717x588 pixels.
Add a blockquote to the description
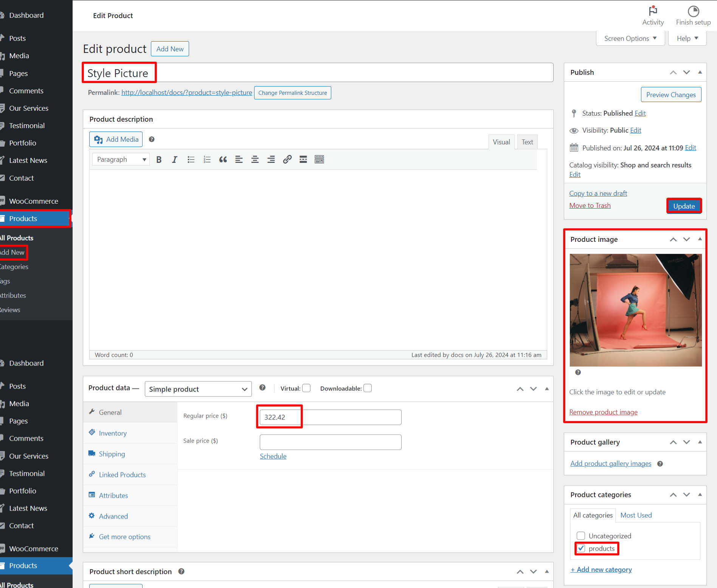coord(223,159)
